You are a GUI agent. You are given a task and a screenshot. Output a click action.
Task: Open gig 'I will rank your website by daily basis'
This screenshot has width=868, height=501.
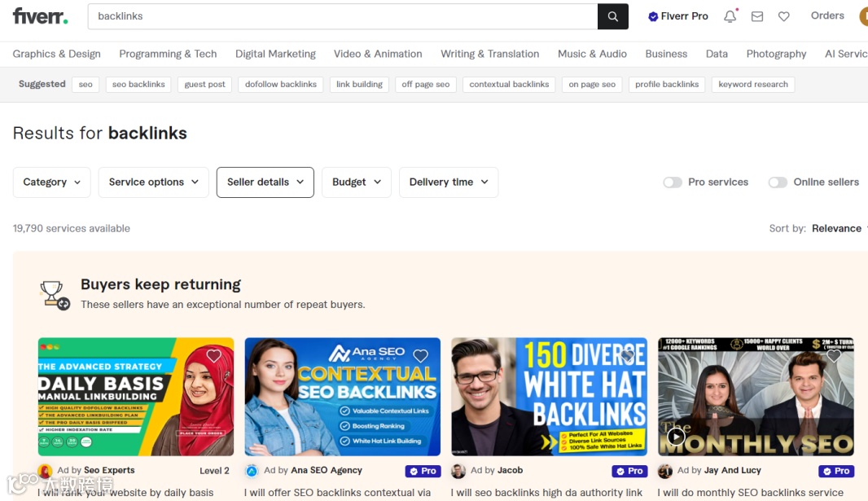point(125,493)
